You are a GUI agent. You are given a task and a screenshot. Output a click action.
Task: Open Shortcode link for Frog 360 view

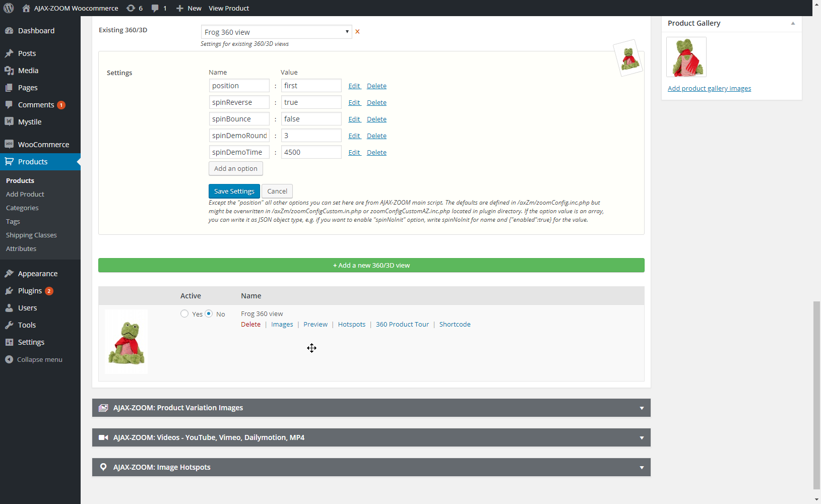pyautogui.click(x=455, y=324)
